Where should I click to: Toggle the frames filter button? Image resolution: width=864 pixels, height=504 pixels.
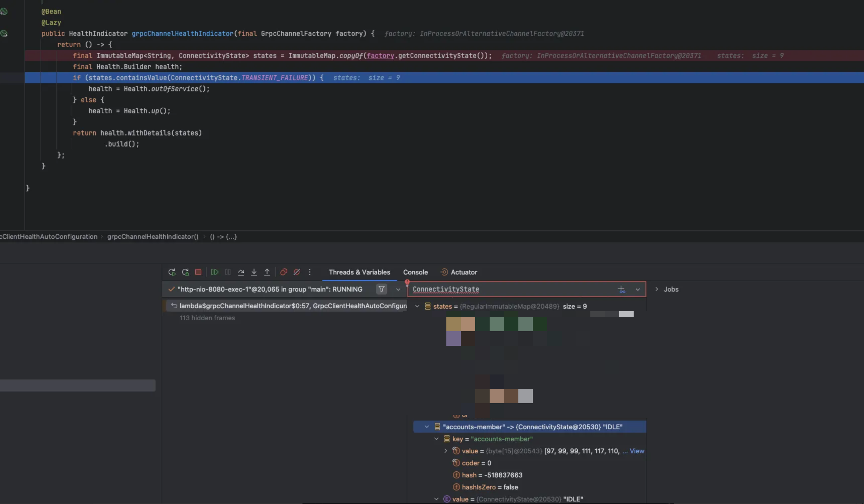click(381, 289)
